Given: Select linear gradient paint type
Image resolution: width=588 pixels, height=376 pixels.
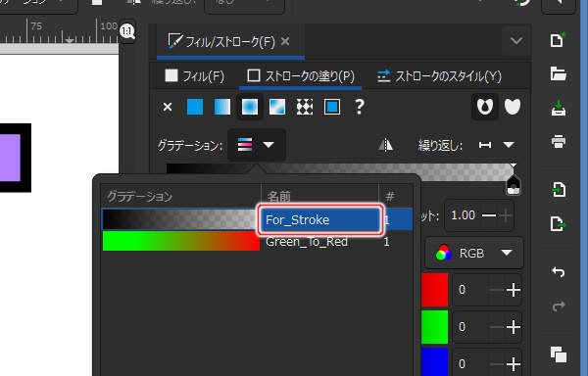Looking at the screenshot, I should pyautogui.click(x=222, y=107).
